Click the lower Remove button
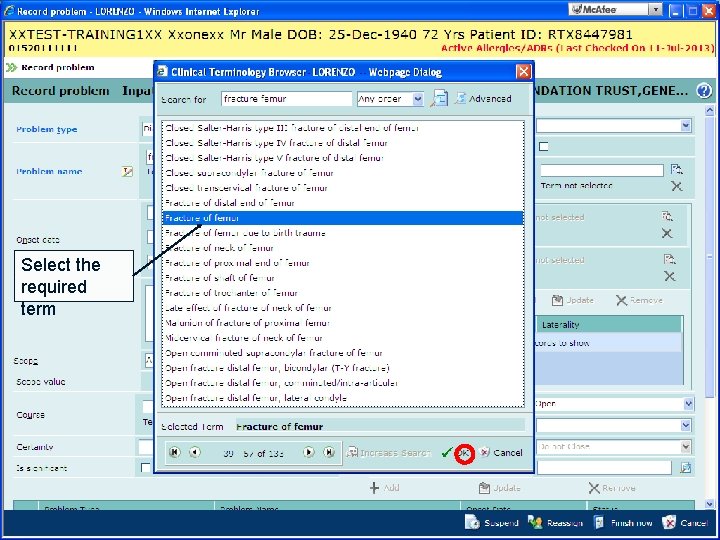Screen dimensions: 720x540 coord(613,488)
